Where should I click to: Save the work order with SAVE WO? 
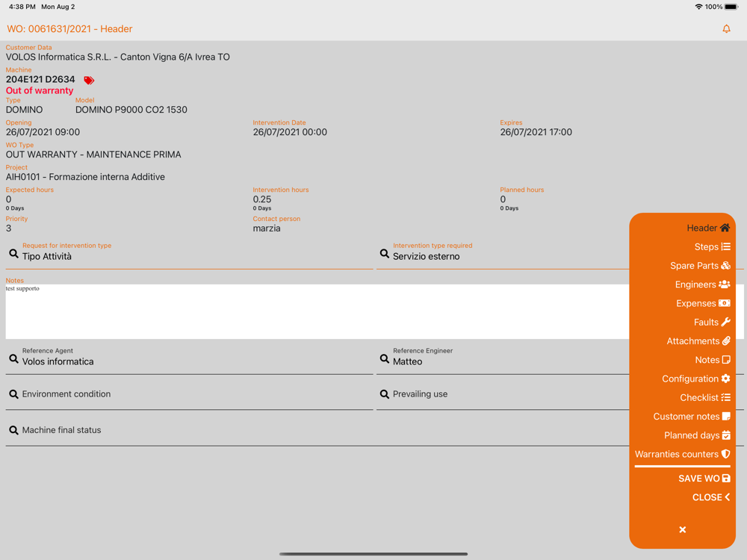[704, 479]
